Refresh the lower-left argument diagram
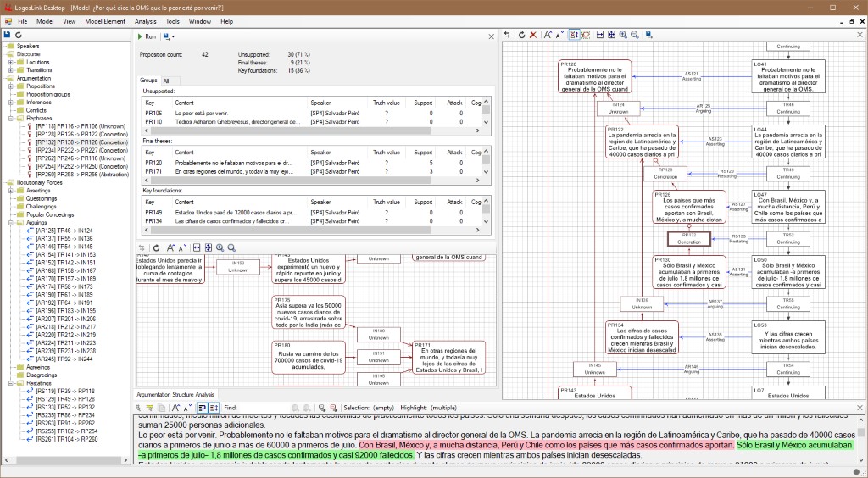Image resolution: width=868 pixels, height=478 pixels. [156, 247]
